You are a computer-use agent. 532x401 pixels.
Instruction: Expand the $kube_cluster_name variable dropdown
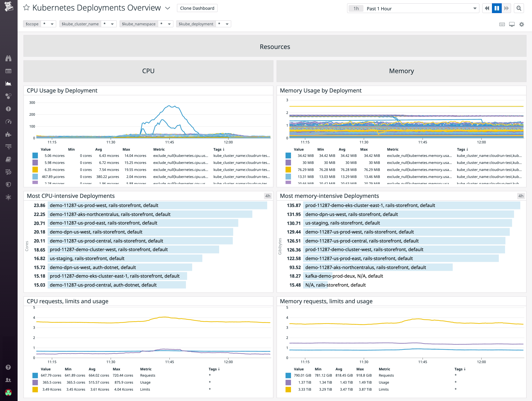point(112,24)
